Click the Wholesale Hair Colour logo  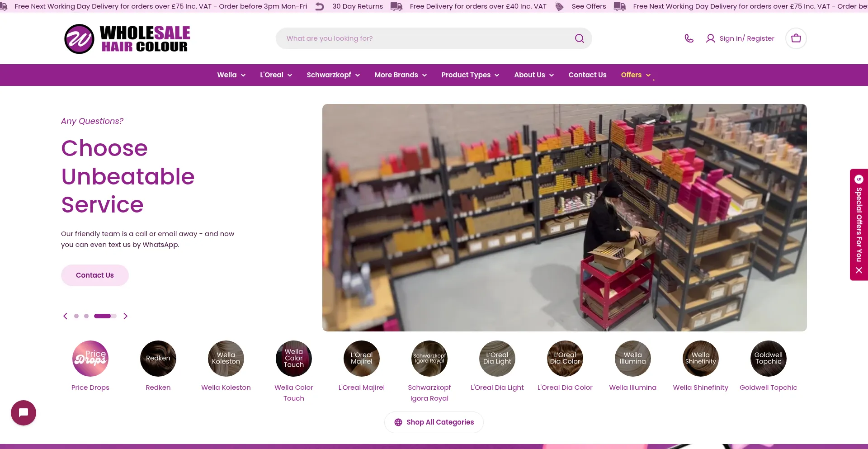click(x=127, y=39)
